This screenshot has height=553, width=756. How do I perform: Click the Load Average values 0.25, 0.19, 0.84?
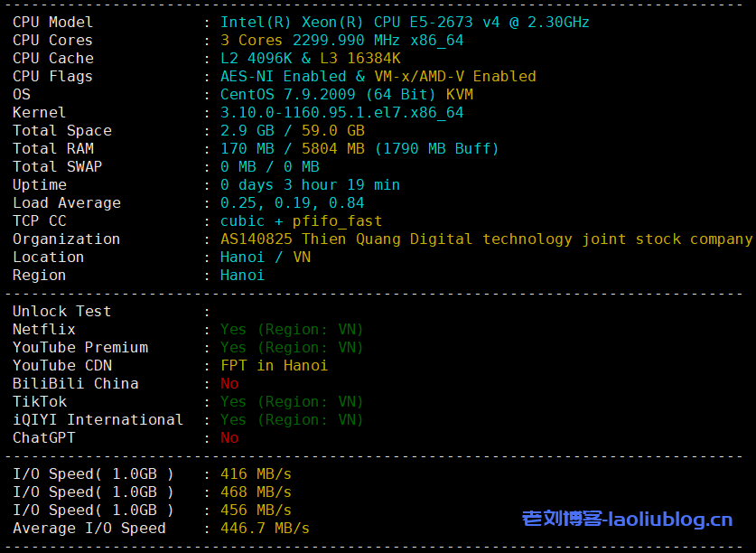pyautogui.click(x=292, y=202)
